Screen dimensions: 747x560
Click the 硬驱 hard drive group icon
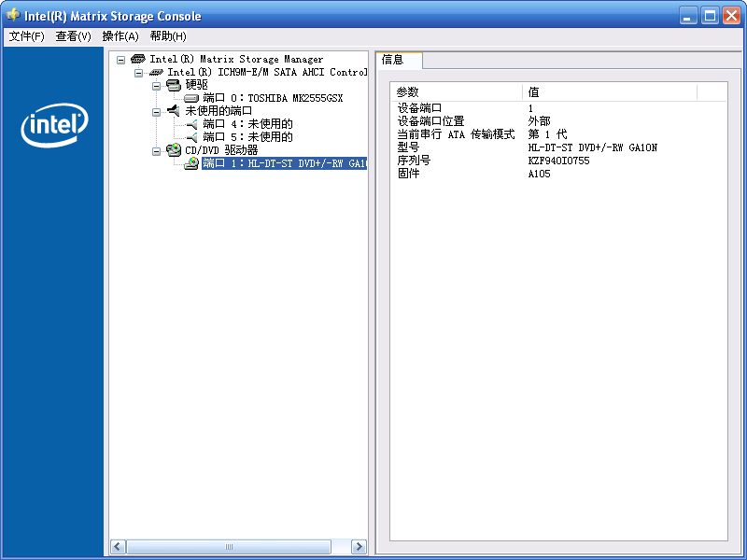click(x=174, y=85)
